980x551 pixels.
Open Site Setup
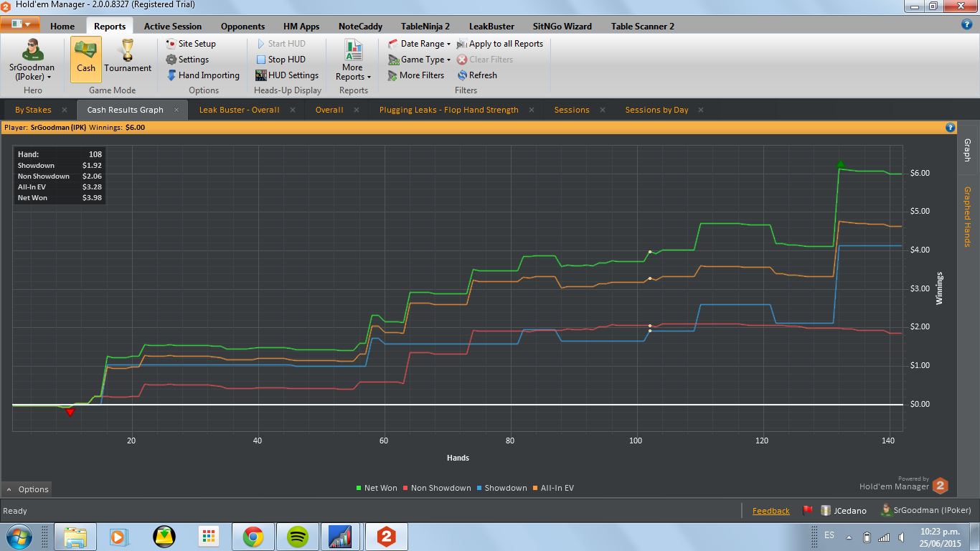click(x=191, y=44)
